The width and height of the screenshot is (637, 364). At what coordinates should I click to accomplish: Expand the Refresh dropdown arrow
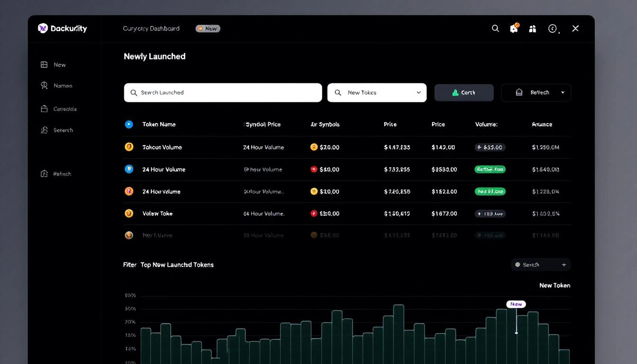click(563, 92)
